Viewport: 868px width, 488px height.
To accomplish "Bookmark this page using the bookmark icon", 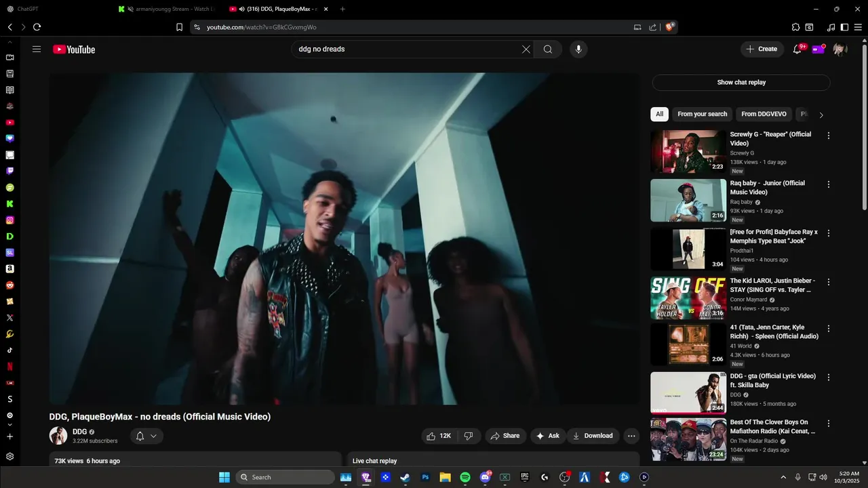I will pos(179,27).
